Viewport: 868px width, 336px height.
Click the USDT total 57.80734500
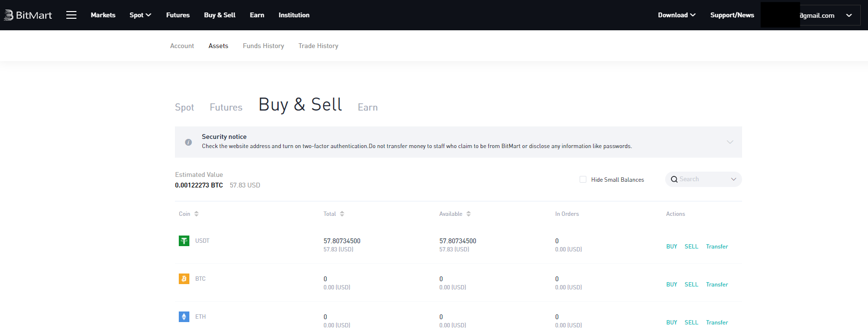[x=342, y=241]
